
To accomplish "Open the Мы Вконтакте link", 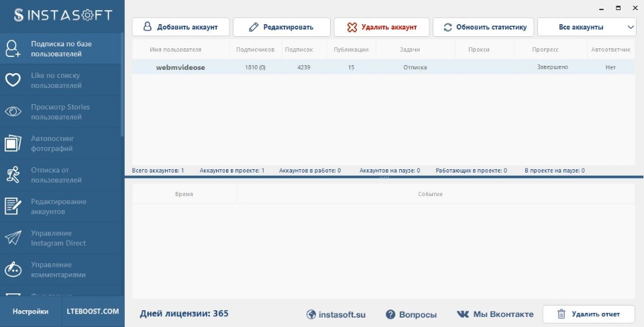I will pyautogui.click(x=495, y=314).
